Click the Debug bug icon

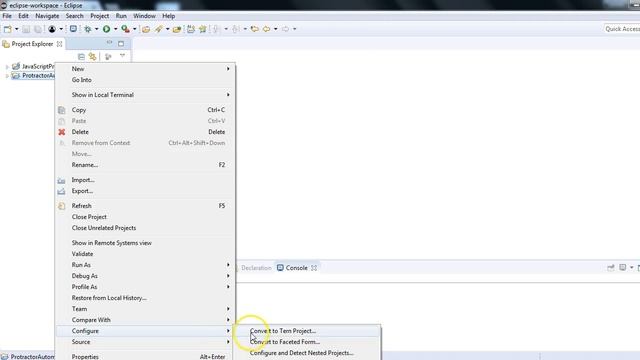[87, 29]
